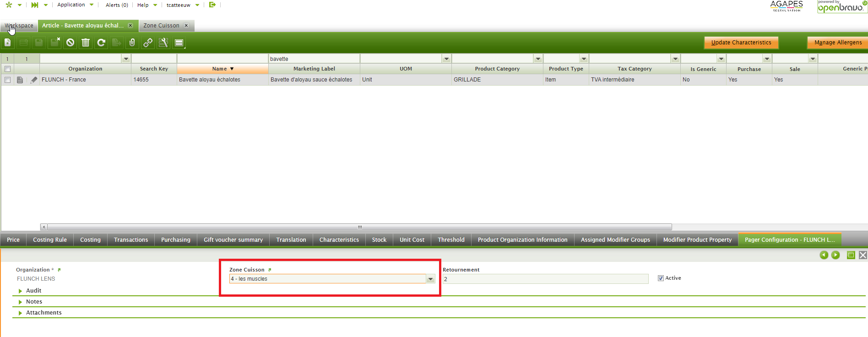The height and width of the screenshot is (337, 868).
Task: Open the Help menu
Action: 147,5
